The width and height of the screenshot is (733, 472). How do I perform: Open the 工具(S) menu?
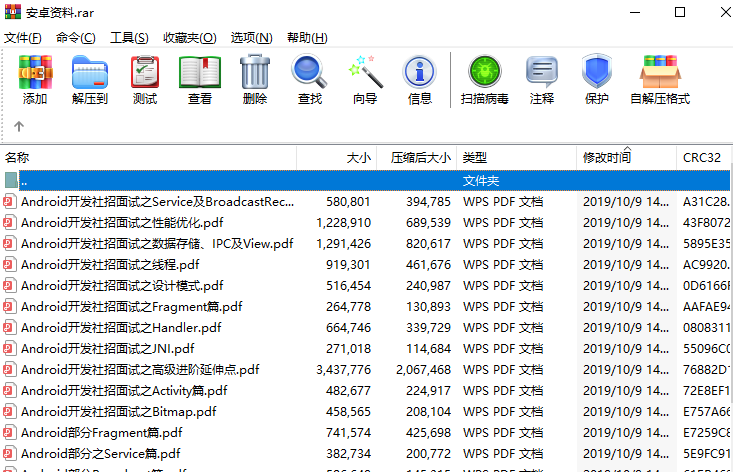pos(129,38)
